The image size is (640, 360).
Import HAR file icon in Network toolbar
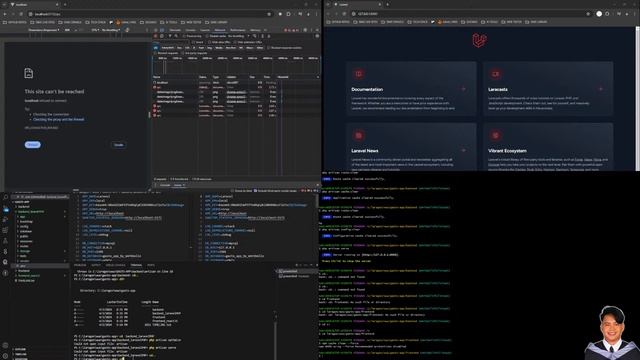click(x=262, y=36)
